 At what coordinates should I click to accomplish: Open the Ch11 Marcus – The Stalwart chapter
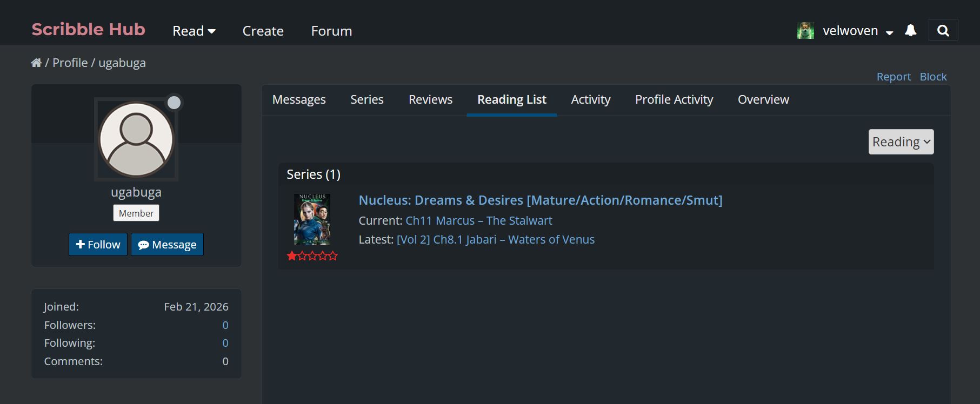(x=478, y=221)
